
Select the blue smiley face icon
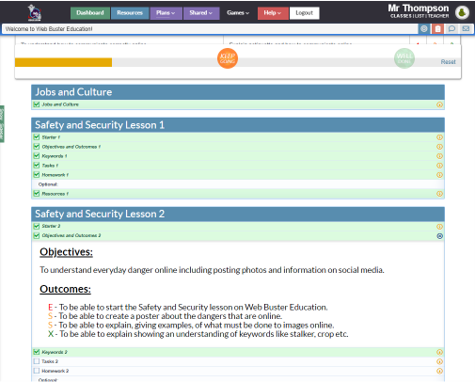(x=424, y=29)
